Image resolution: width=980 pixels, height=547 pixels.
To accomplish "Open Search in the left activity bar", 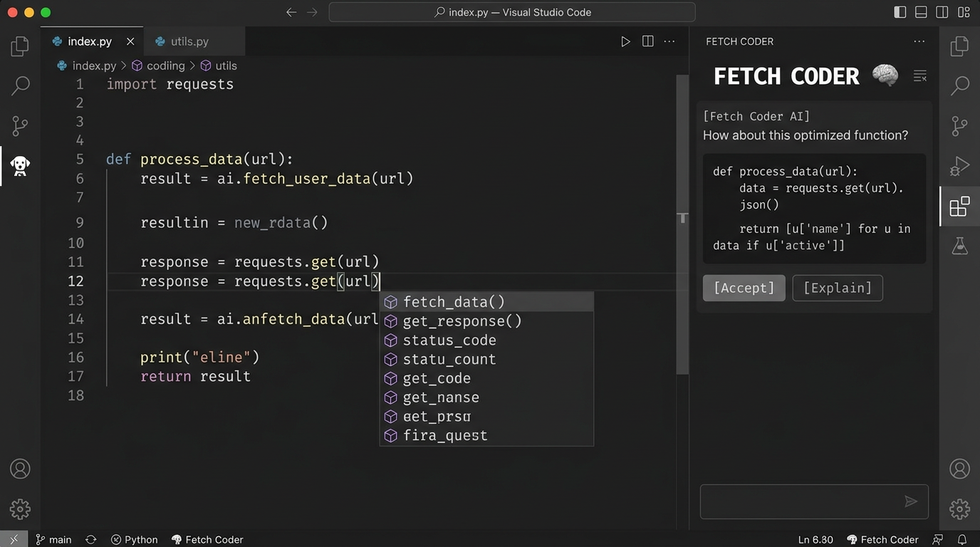I will pos(19,85).
